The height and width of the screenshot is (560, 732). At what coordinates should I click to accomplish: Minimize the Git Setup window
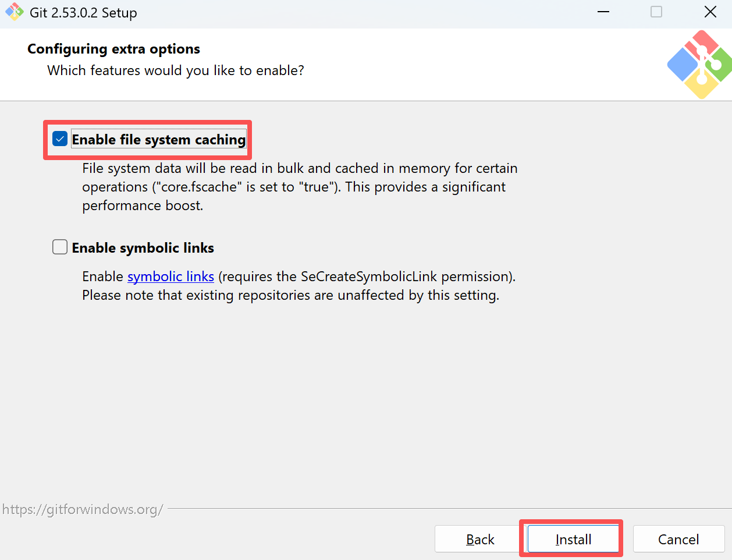coord(603,12)
